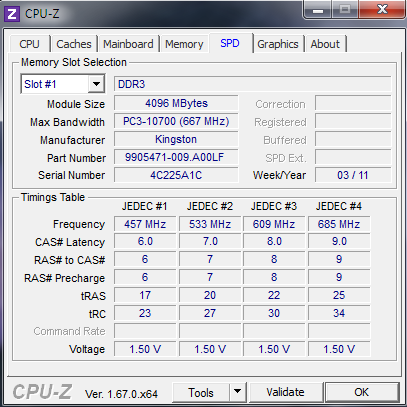Click the 8.0 CAS# Latency value
Screen dimensions: 407x407
274,241
